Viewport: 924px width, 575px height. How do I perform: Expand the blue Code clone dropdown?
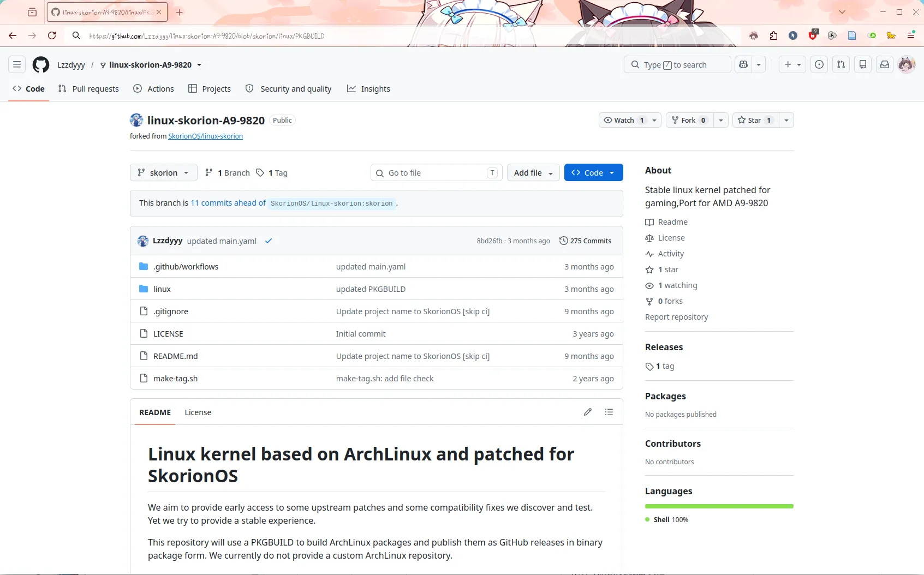pos(593,172)
